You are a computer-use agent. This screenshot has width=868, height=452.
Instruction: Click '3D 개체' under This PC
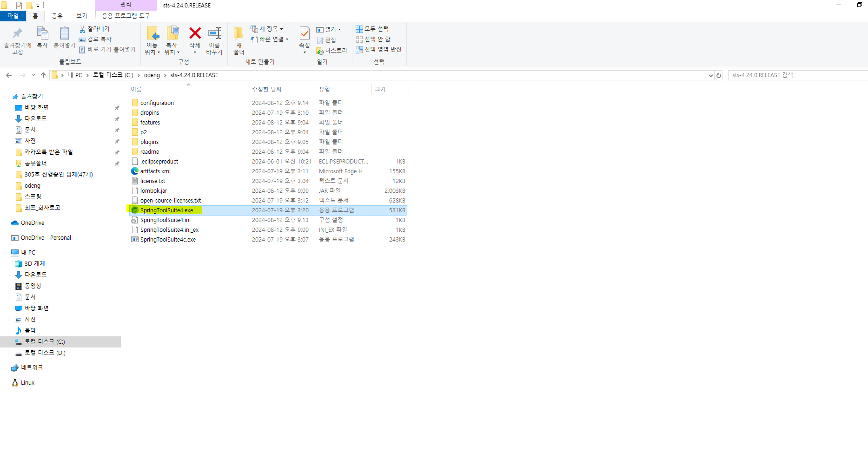[34, 264]
